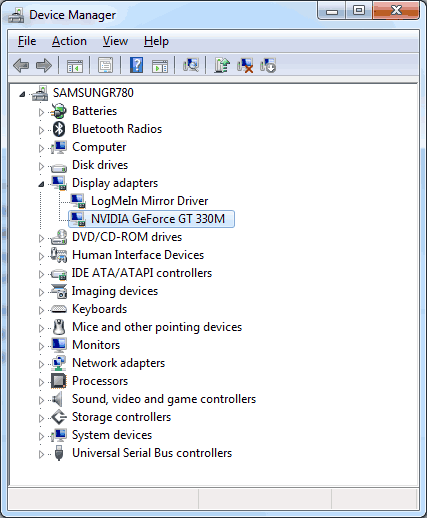The height and width of the screenshot is (518, 427).
Task: Show or hide console tree icon
Action: [x=75, y=65]
